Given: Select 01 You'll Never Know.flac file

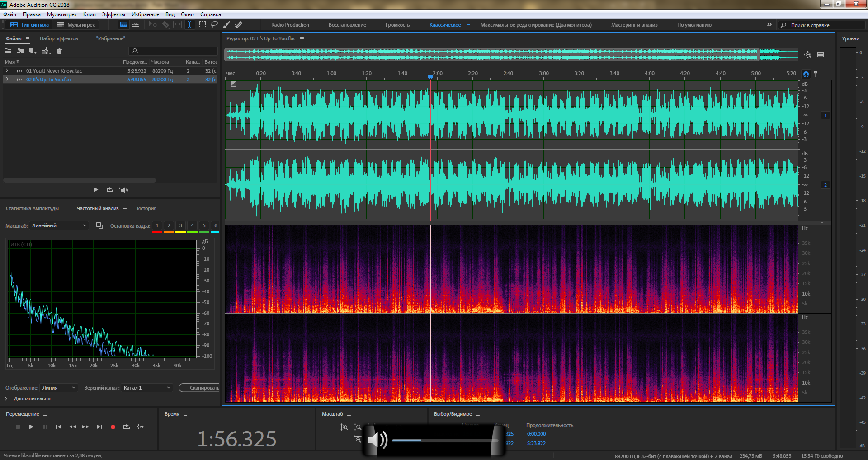Looking at the screenshot, I should (x=54, y=71).
